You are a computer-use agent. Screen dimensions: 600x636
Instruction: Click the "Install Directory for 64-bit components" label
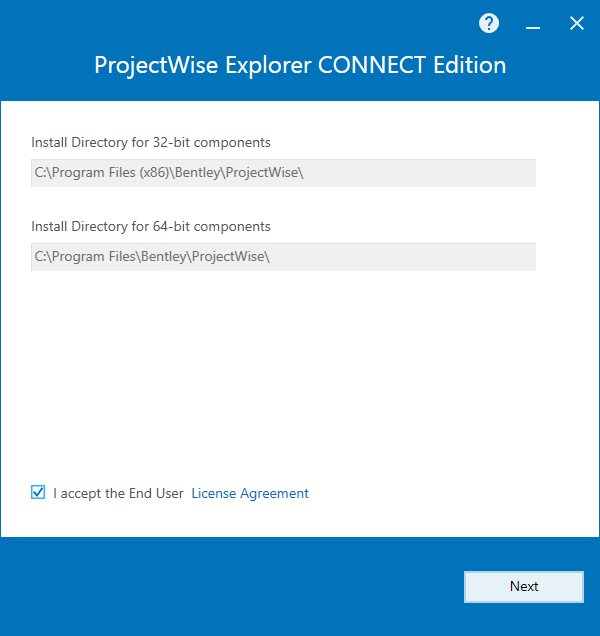(151, 226)
